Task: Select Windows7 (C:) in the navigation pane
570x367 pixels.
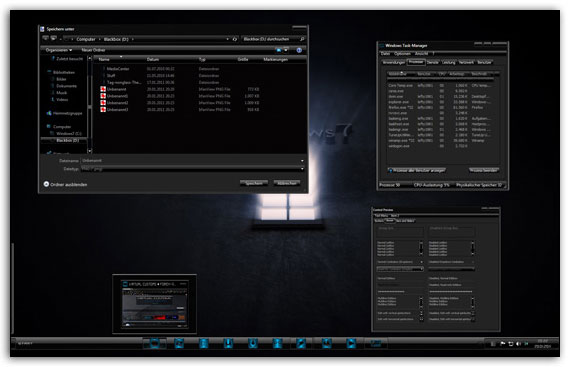Action: click(66, 134)
